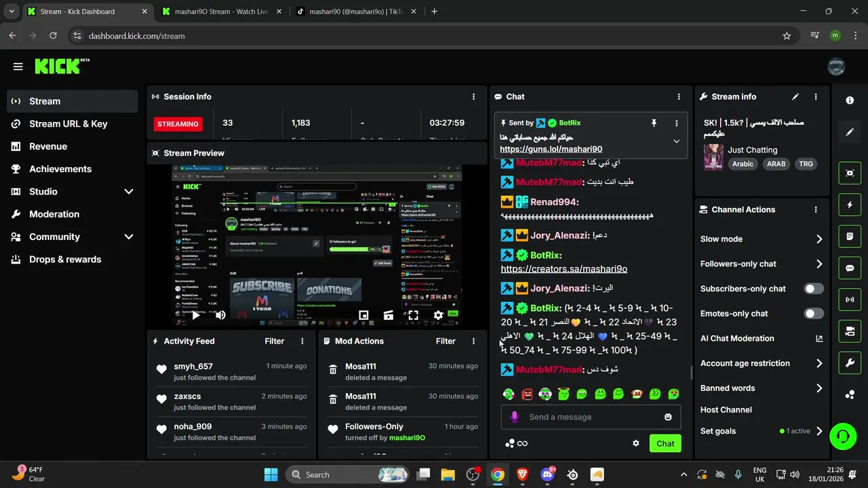Click the pencil icon in the right rail
Viewport: 868px width, 488px height.
pyautogui.click(x=850, y=132)
